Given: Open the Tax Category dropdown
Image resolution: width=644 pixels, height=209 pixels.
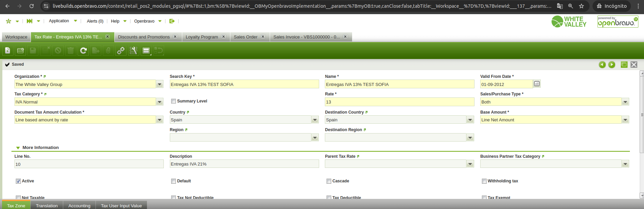Looking at the screenshot, I should click(x=160, y=102).
